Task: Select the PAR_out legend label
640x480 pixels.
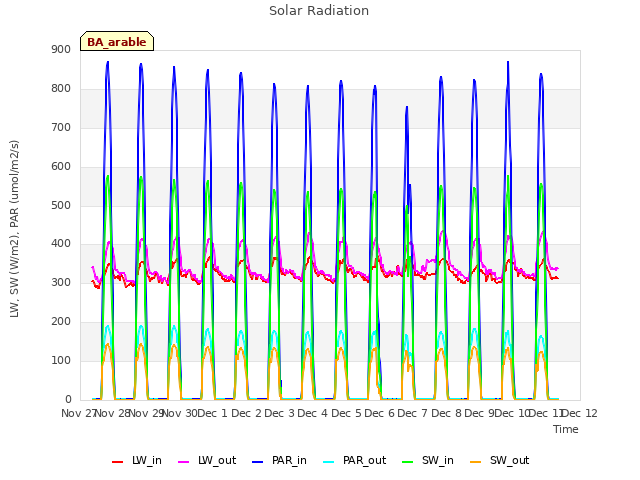Action: [364, 461]
